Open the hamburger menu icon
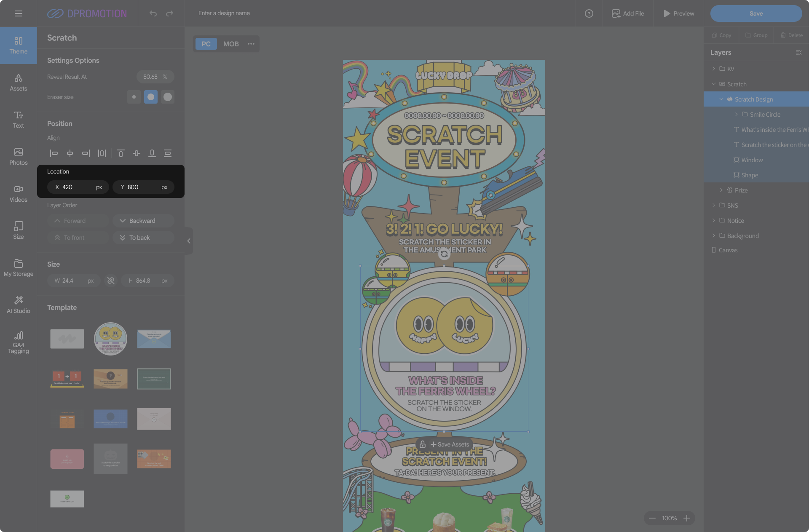809x532 pixels. (18, 13)
